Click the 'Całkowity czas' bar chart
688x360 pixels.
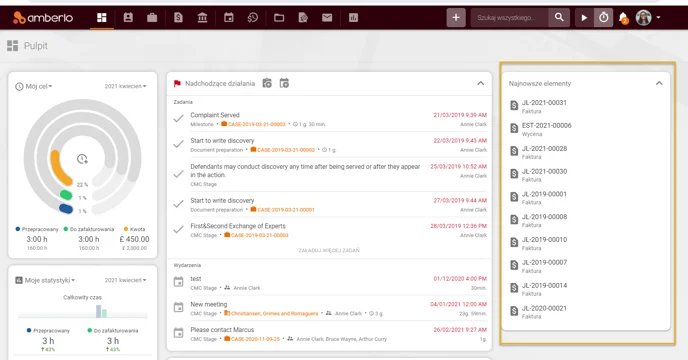(82, 311)
